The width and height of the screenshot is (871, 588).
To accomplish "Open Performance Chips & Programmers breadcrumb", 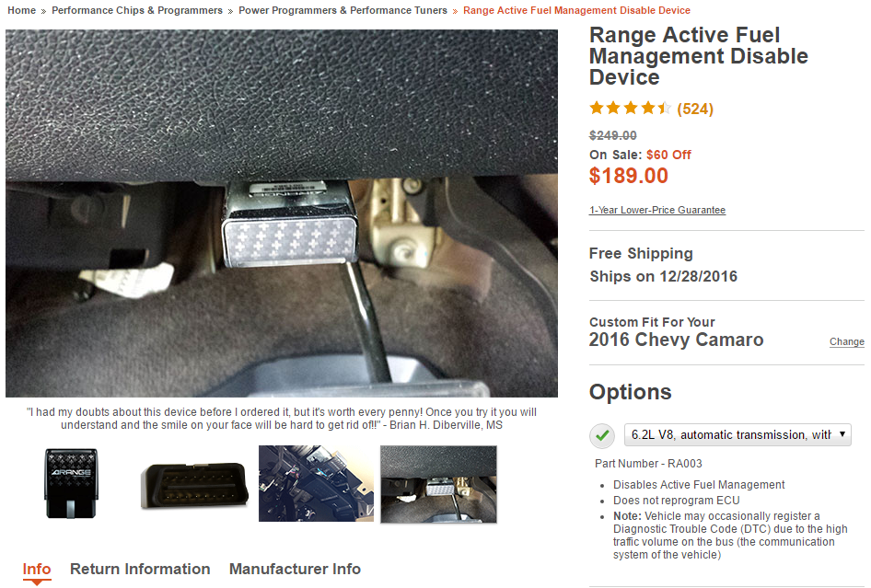I will click(x=137, y=10).
